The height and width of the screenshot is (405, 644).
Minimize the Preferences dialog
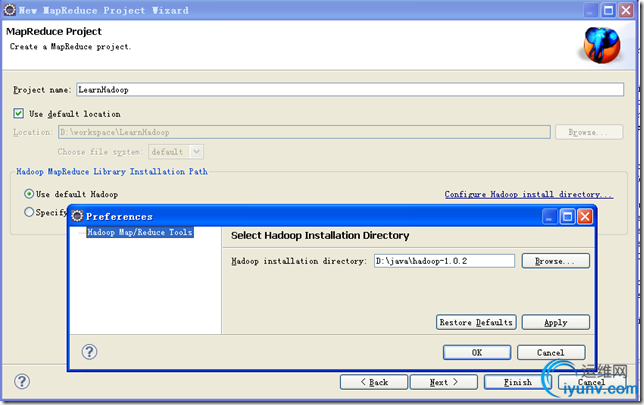550,216
